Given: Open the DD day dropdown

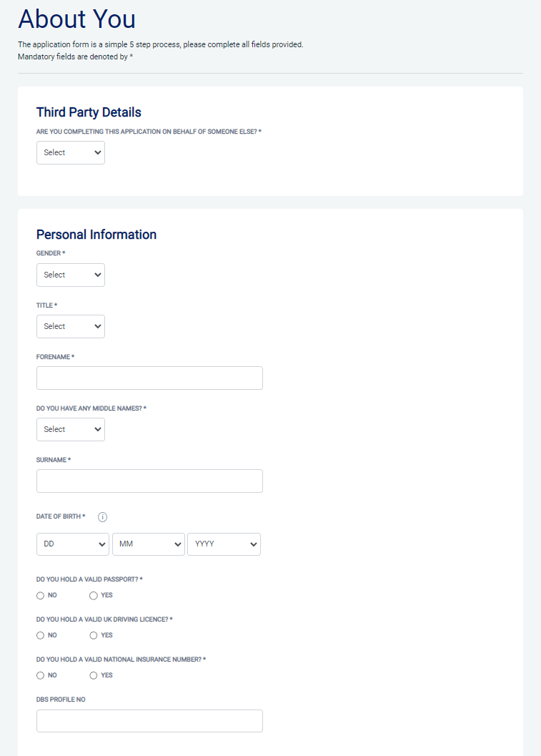Looking at the screenshot, I should tap(73, 544).
